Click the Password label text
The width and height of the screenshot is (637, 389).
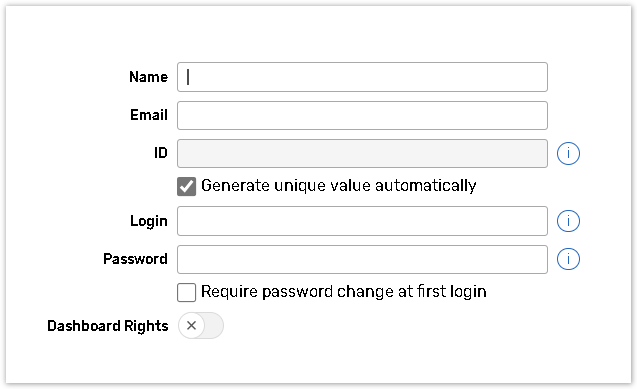point(135,259)
